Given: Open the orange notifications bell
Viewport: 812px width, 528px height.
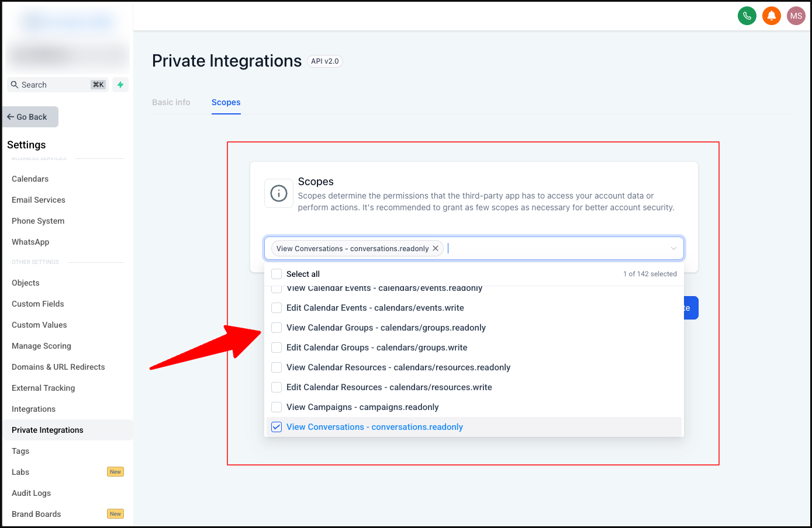Looking at the screenshot, I should [771, 16].
